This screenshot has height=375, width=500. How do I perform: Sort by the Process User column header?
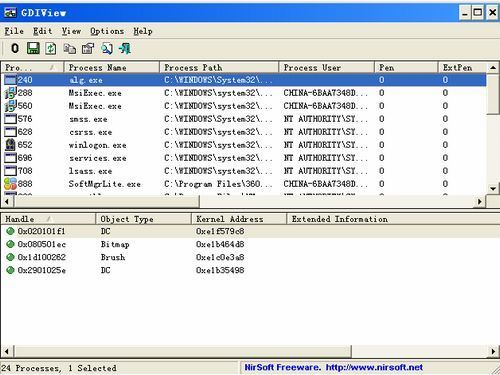click(327, 67)
